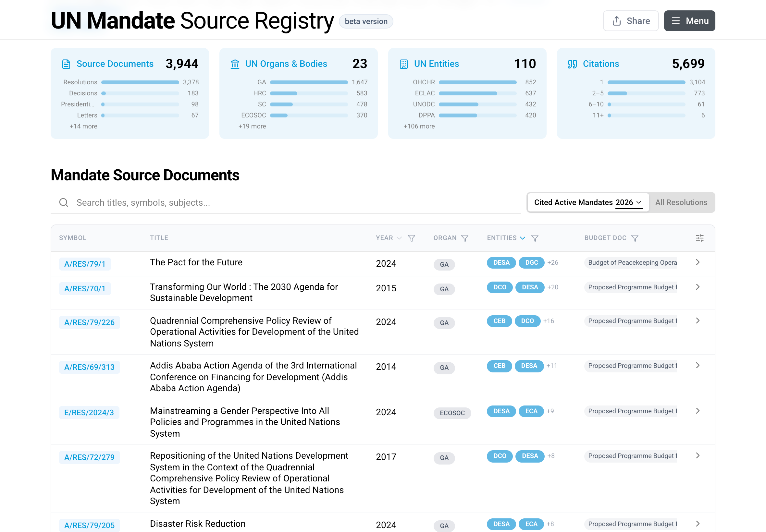Open the Cited Active Mandates 2026 year dropdown
The image size is (766, 532).
(629, 203)
